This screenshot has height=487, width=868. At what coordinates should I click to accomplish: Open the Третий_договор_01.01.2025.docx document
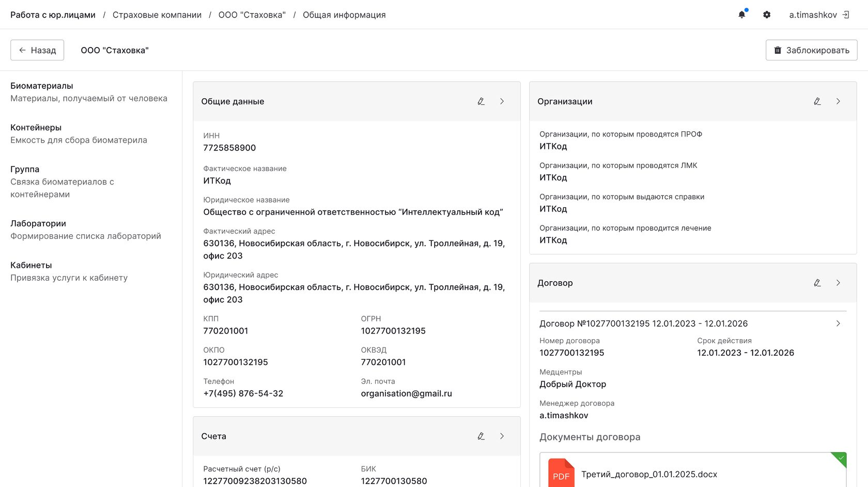[x=649, y=474]
